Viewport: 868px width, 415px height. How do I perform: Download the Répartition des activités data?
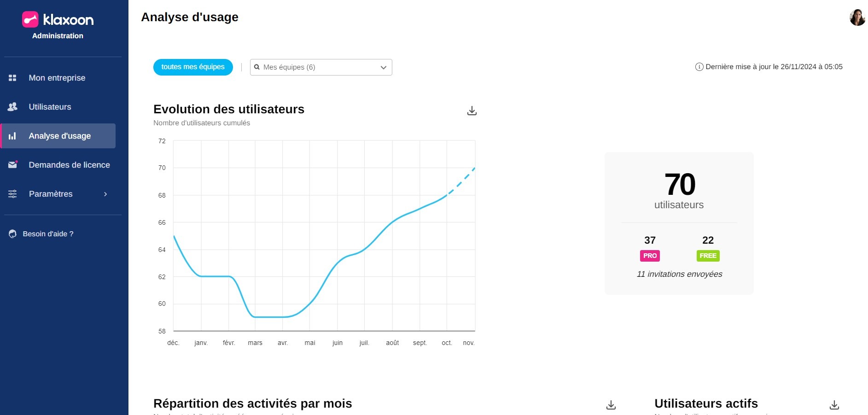(611, 405)
